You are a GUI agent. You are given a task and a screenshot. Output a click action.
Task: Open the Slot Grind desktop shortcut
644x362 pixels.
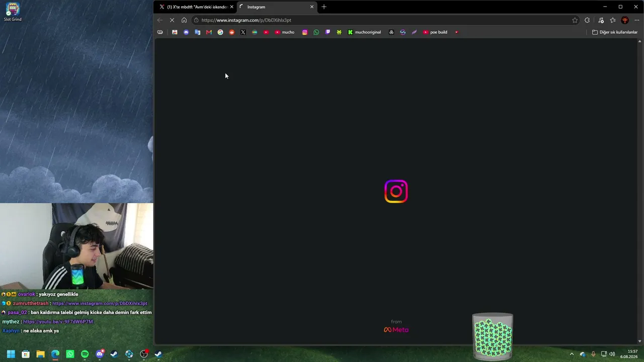[x=13, y=13]
